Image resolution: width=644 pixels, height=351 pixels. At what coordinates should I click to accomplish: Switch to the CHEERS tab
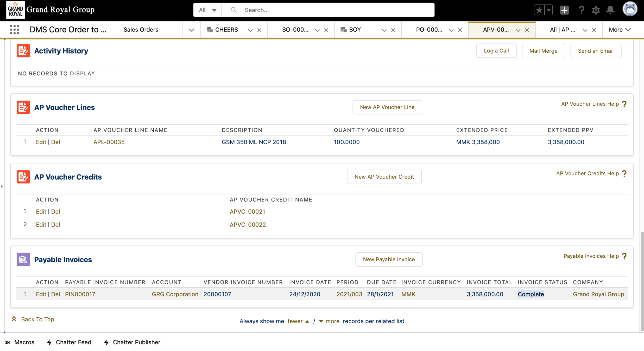pyautogui.click(x=226, y=30)
